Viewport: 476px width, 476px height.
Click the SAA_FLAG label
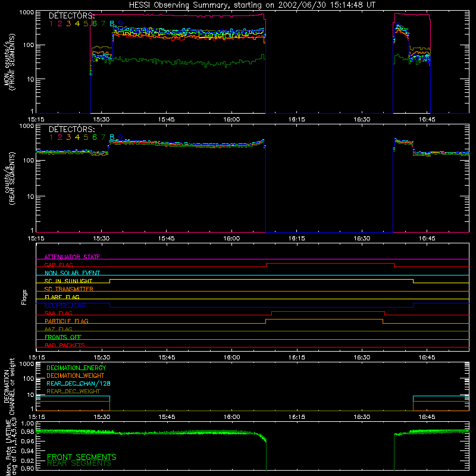click(x=58, y=313)
